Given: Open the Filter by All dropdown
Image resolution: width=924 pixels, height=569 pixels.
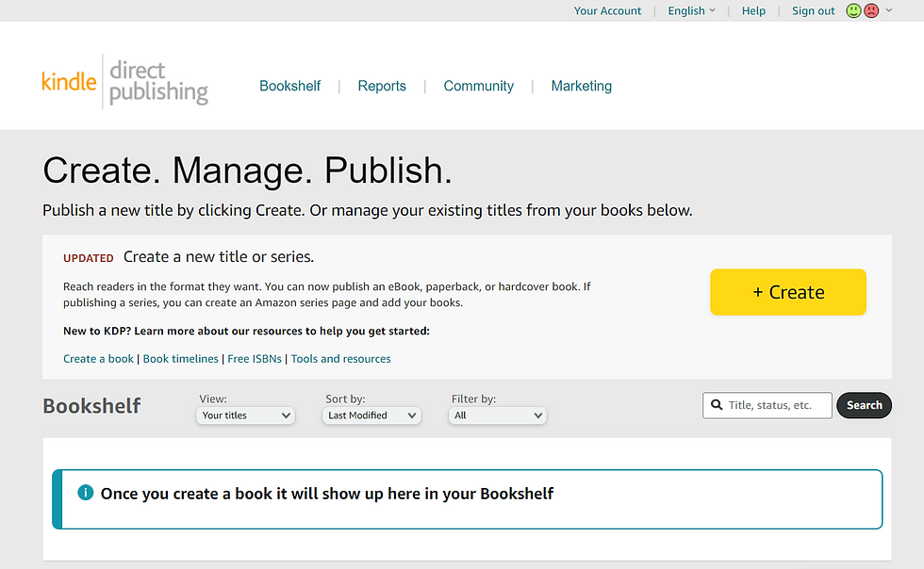Looking at the screenshot, I should [x=497, y=415].
